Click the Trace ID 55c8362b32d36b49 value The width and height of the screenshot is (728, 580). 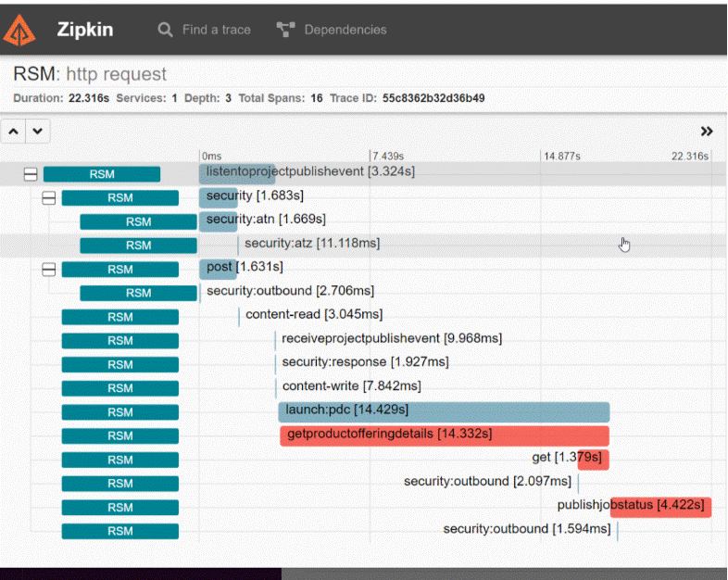[x=433, y=98]
